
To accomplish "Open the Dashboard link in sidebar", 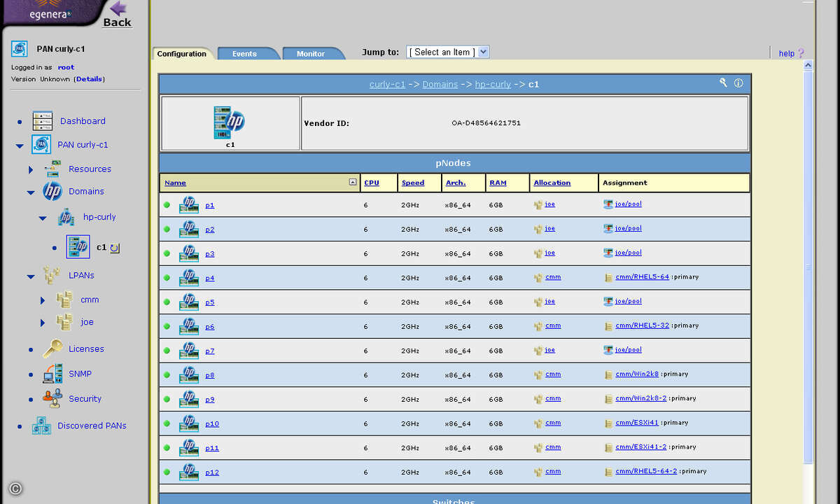I will tap(83, 121).
